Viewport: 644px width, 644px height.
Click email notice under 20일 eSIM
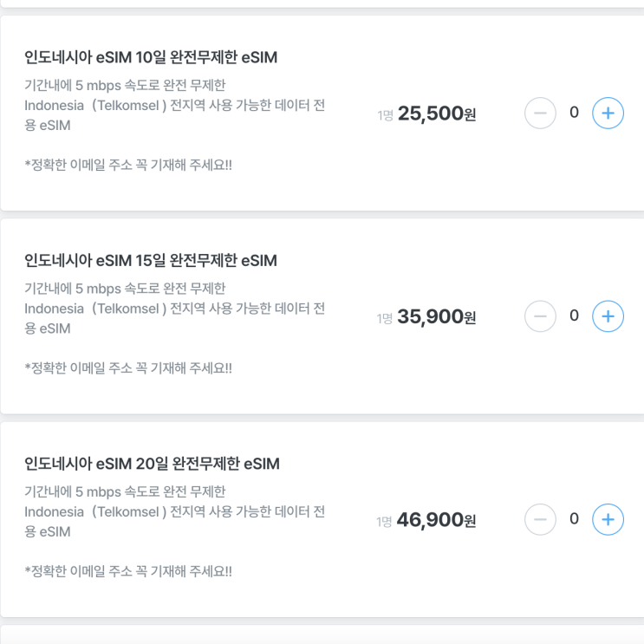point(128,572)
